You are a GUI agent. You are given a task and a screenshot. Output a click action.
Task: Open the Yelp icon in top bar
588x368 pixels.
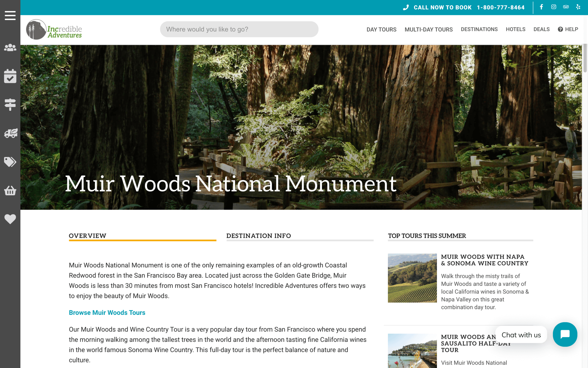[x=578, y=7]
